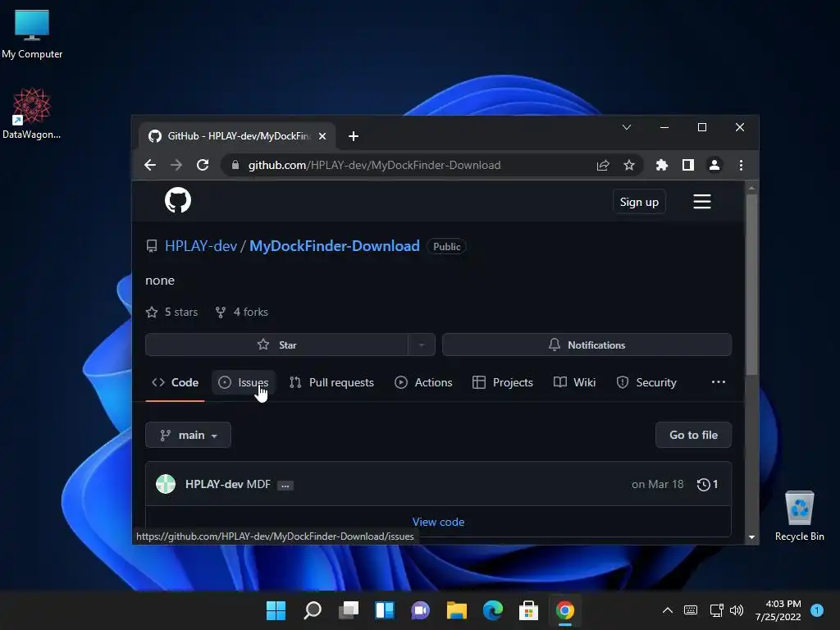
Task: Open the Wiki tab
Action: 574,382
